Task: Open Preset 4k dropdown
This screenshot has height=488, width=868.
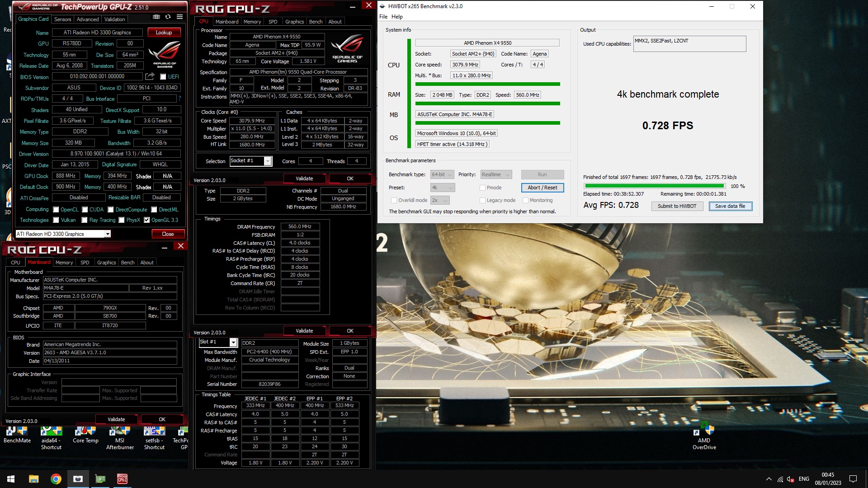Action: (442, 188)
